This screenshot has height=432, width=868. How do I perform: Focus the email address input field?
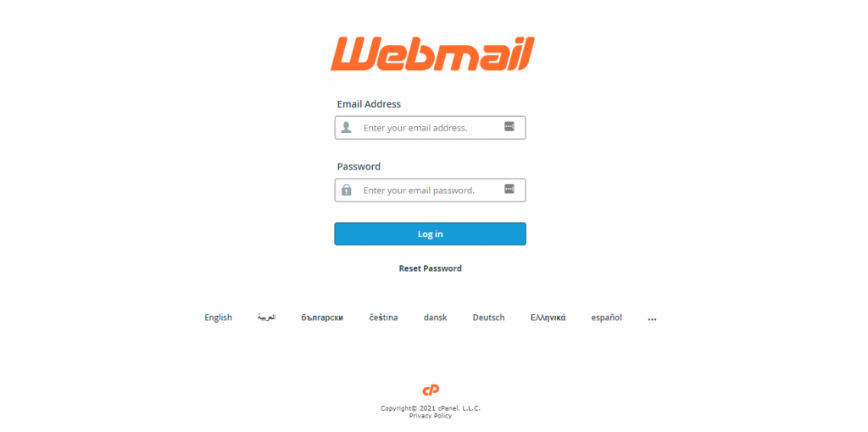(430, 128)
